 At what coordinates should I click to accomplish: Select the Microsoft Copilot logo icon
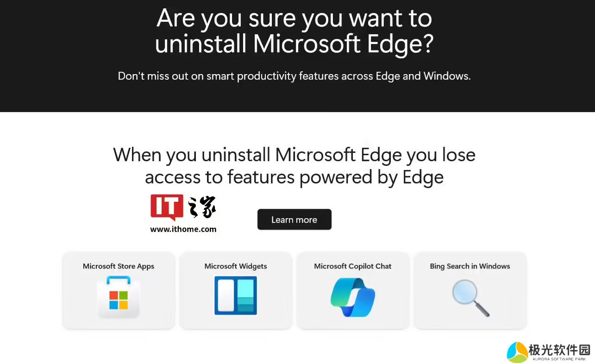(x=353, y=297)
